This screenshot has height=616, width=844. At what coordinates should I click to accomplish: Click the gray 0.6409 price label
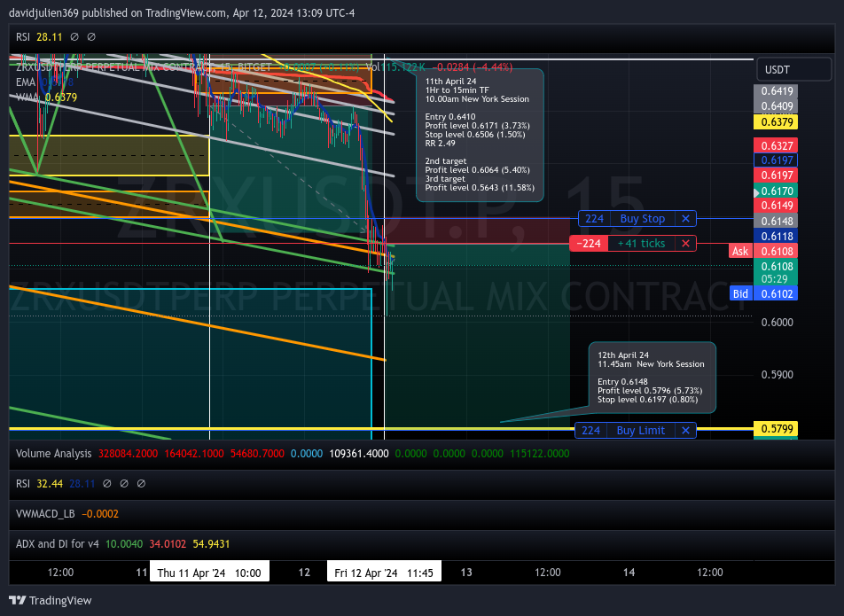click(x=776, y=105)
